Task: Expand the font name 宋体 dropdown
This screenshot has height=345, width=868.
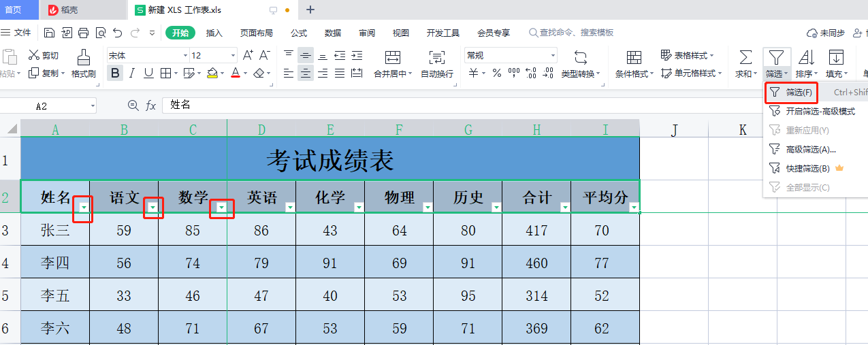Action: (x=184, y=56)
